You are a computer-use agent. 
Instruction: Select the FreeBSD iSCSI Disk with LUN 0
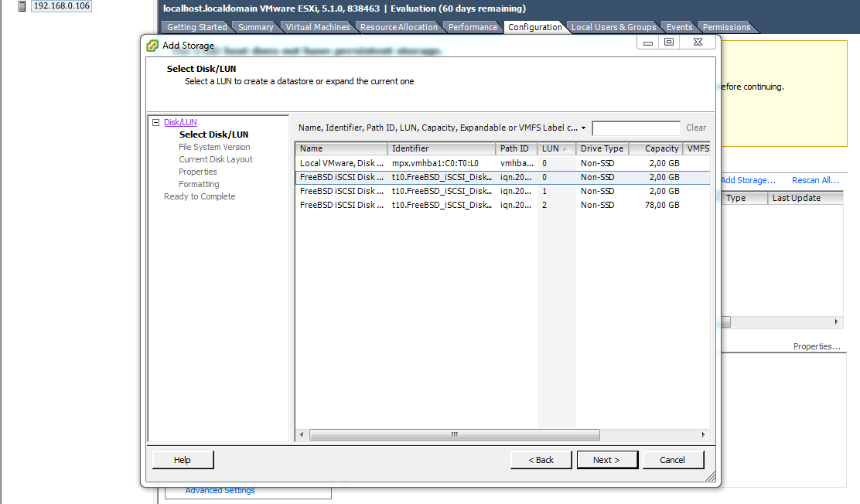pos(503,177)
